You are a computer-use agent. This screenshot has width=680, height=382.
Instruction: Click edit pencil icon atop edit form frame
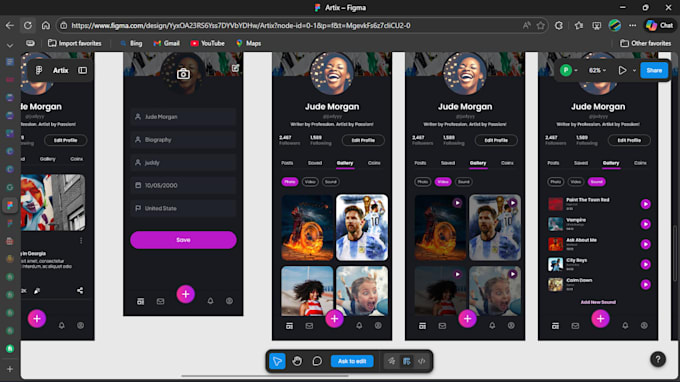235,68
